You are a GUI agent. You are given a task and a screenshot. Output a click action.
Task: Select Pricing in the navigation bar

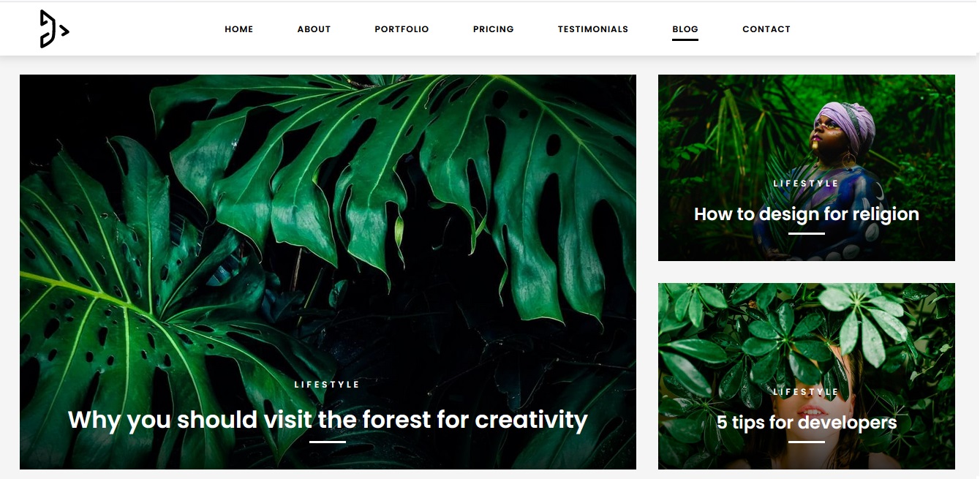pos(494,29)
